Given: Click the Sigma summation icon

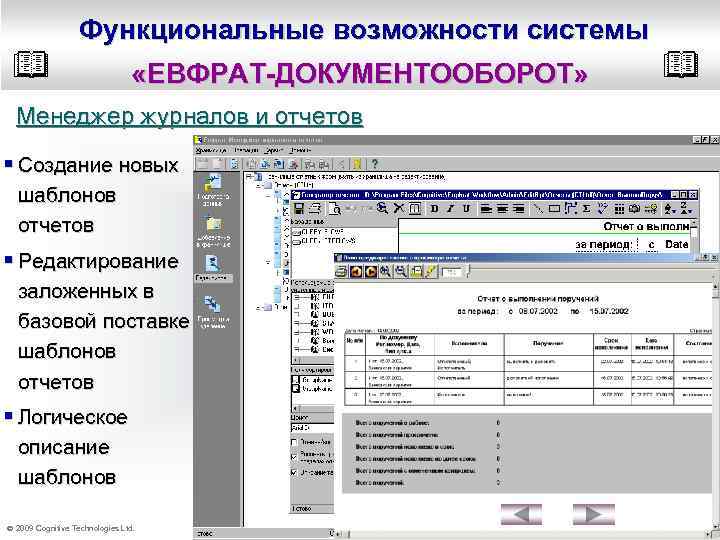Looking at the screenshot, I should pyautogui.click(x=586, y=209).
